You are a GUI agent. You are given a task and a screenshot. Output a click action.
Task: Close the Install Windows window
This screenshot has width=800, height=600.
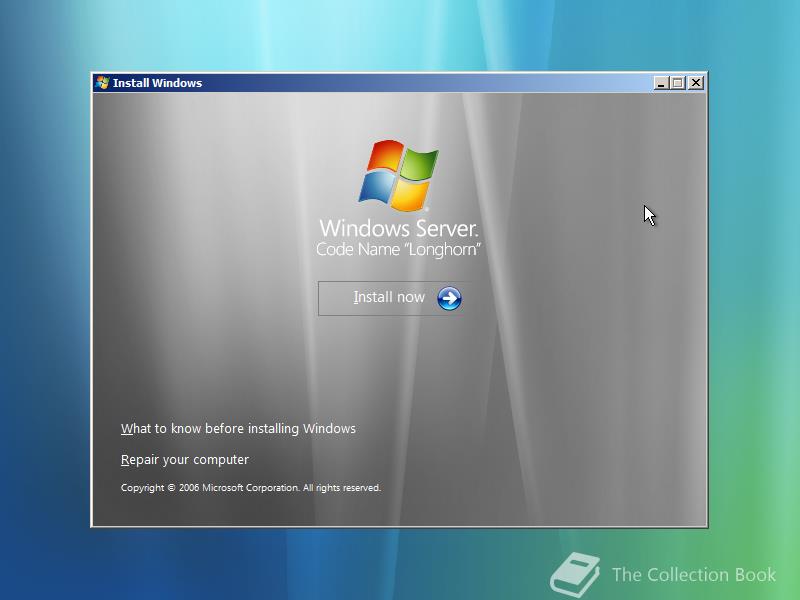click(696, 83)
